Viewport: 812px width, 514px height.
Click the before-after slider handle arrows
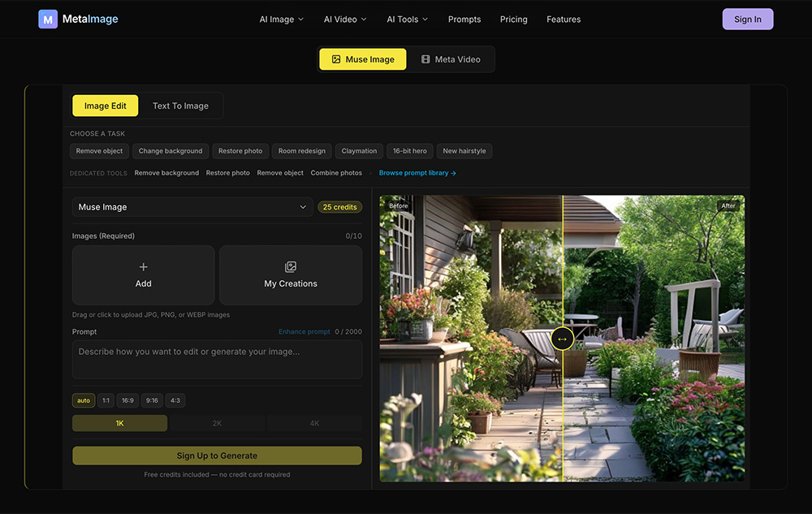(563, 339)
